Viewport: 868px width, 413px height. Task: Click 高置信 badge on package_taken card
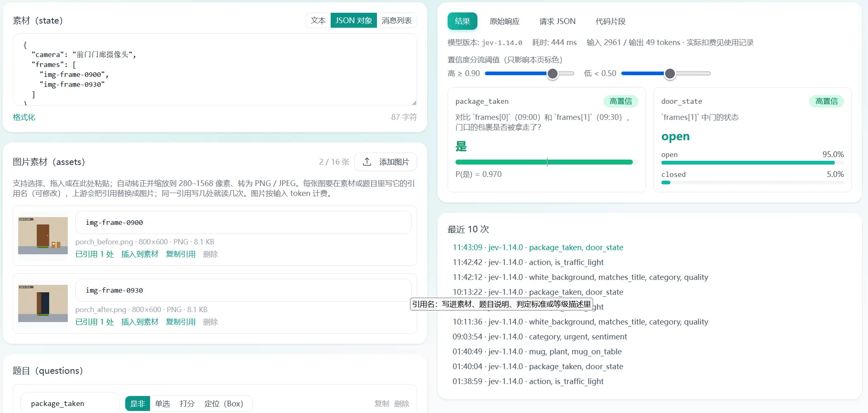(x=621, y=101)
